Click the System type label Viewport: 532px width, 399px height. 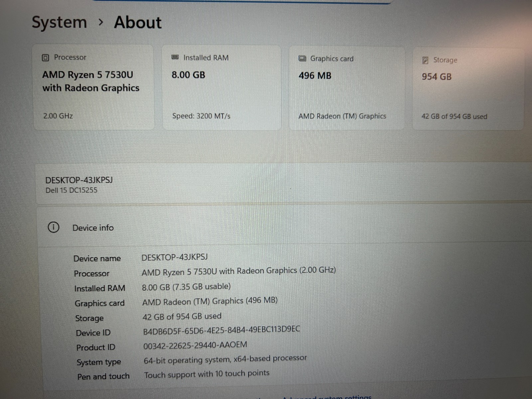[x=99, y=362]
